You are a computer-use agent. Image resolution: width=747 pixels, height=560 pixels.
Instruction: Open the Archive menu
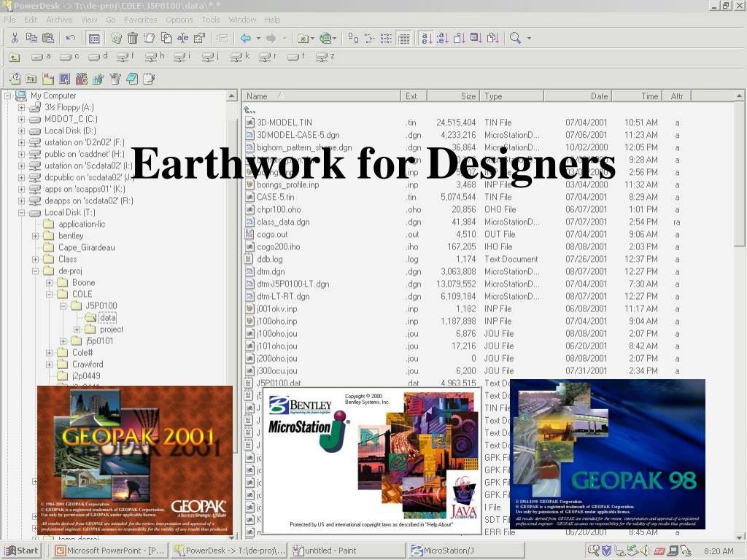click(59, 20)
